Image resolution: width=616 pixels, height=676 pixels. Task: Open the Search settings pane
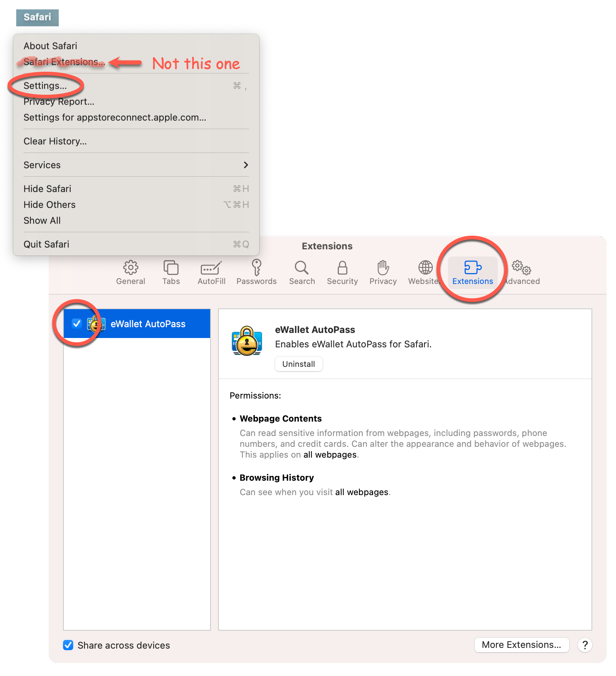(x=302, y=272)
